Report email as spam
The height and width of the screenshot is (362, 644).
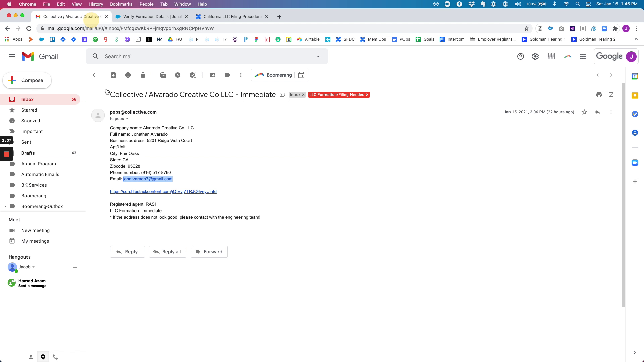(x=128, y=75)
